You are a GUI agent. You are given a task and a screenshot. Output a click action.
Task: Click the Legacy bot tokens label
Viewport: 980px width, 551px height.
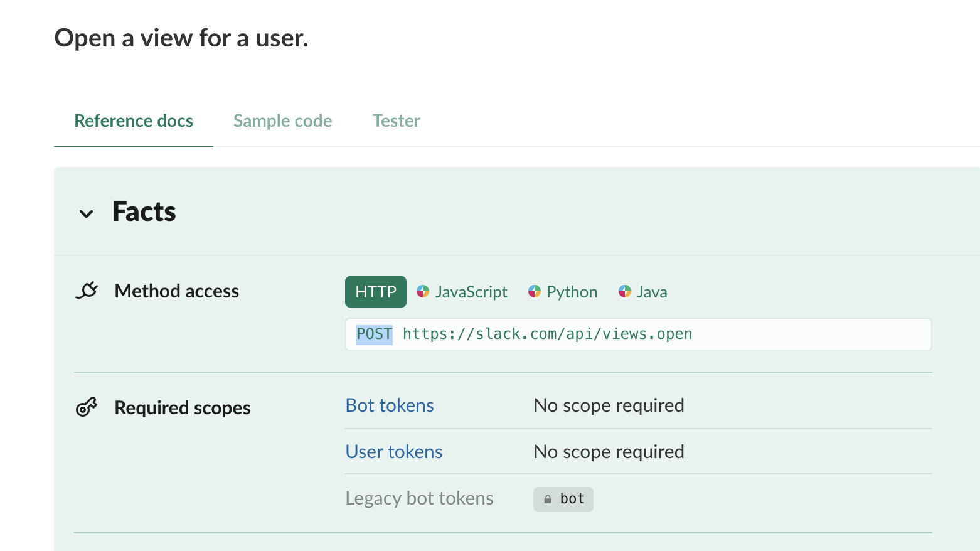click(x=419, y=498)
